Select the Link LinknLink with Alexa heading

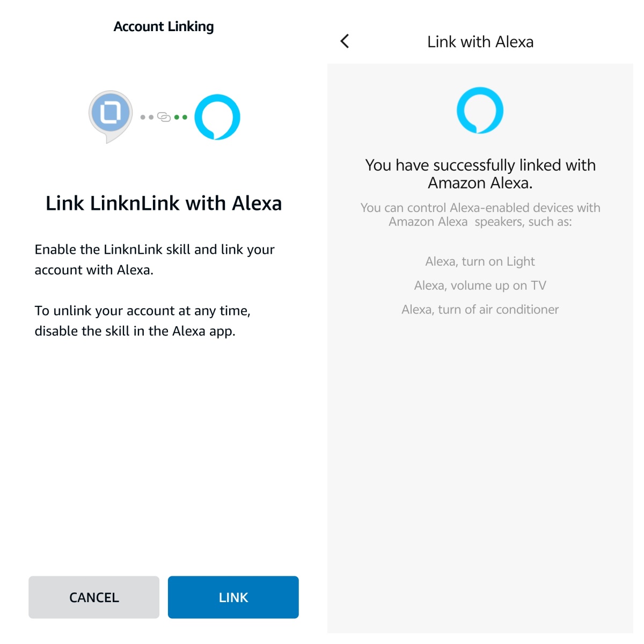(164, 203)
